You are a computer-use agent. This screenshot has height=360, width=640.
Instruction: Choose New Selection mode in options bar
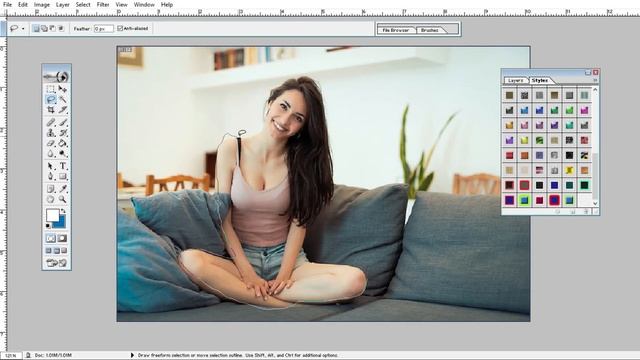(x=36, y=28)
